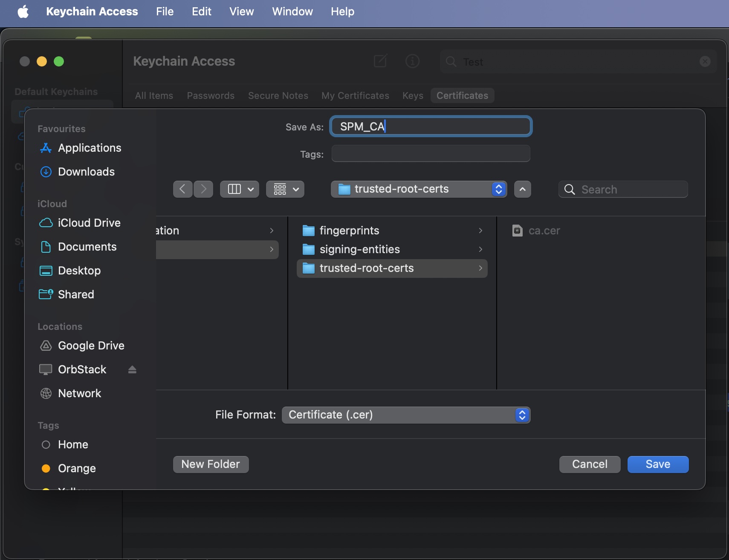
Task: Open the Help menu
Action: [x=342, y=12]
